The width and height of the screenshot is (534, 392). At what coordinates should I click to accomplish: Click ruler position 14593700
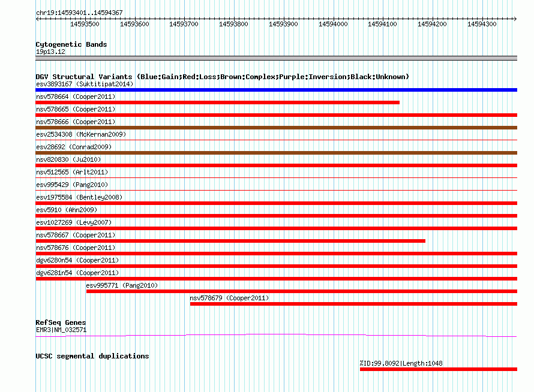coord(184,24)
